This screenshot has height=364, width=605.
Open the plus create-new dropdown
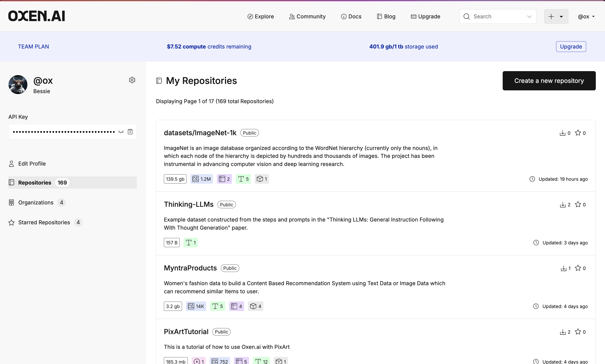[x=556, y=17]
